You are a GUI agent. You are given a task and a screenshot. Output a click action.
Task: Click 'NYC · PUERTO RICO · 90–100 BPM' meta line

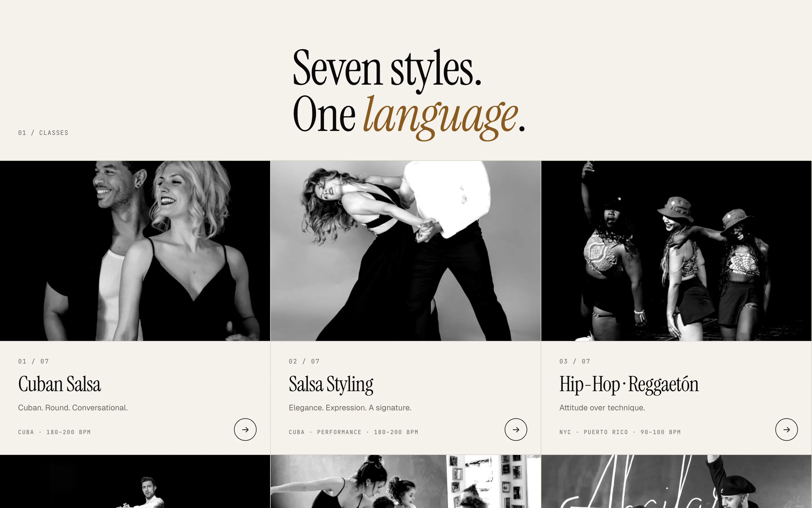pyautogui.click(x=620, y=432)
